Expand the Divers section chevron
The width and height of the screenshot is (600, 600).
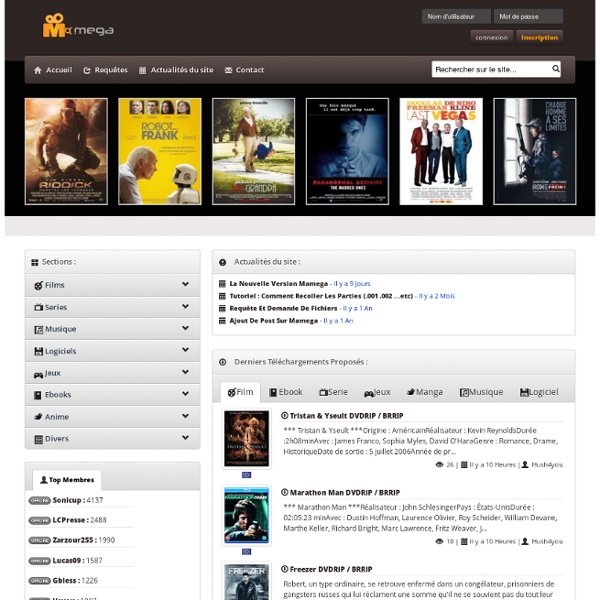pyautogui.click(x=186, y=437)
